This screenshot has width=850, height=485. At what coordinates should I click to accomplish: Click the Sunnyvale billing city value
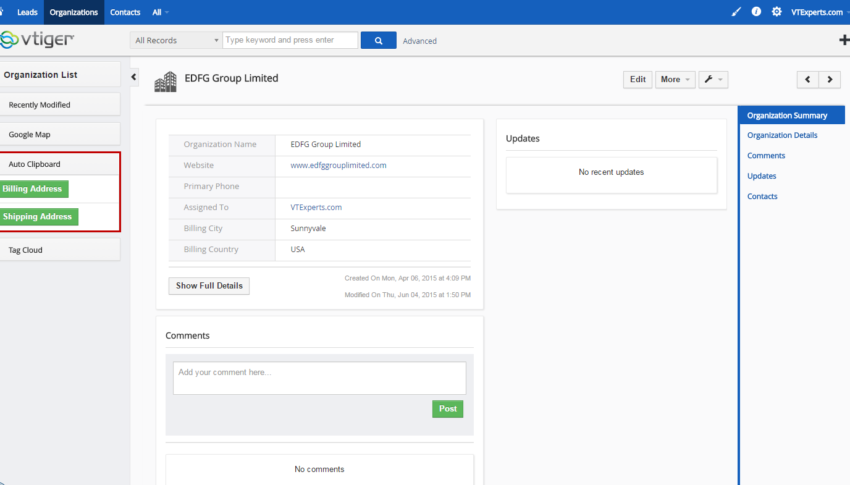pyautogui.click(x=308, y=228)
